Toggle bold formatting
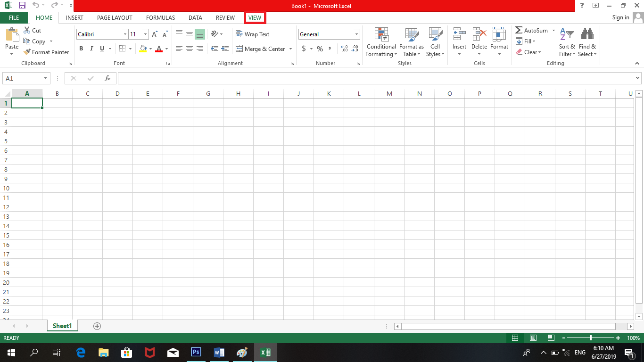Image resolution: width=644 pixels, height=362 pixels. (x=81, y=49)
